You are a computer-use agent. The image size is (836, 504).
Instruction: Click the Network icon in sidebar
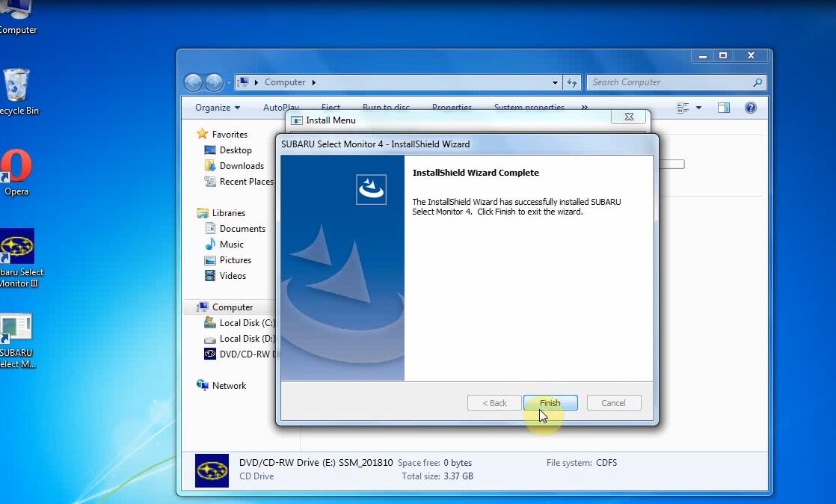tap(202, 385)
